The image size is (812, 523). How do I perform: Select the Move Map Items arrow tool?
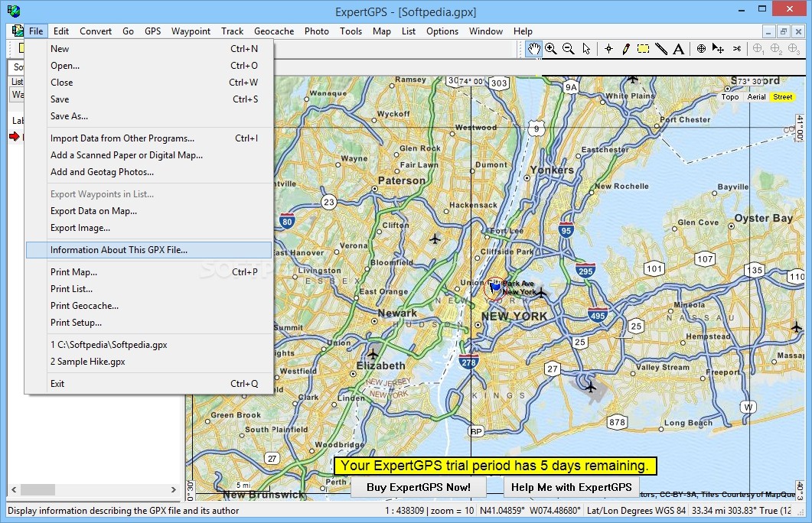(x=719, y=49)
